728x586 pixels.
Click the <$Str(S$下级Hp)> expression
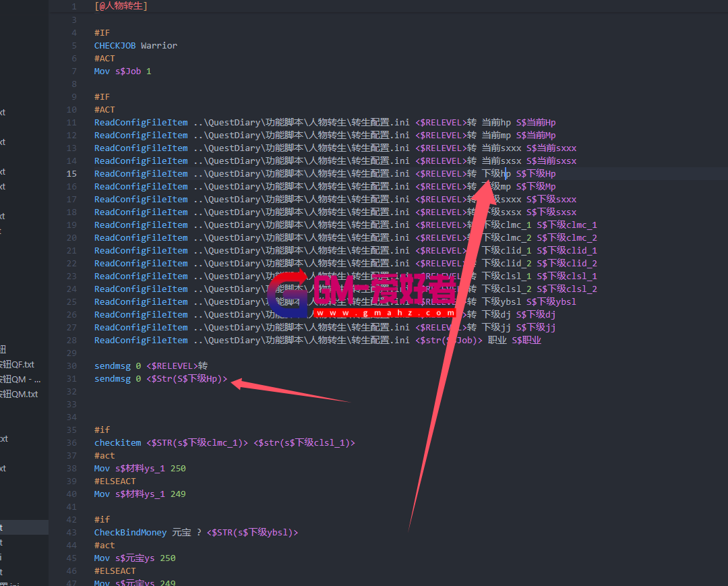pos(187,379)
